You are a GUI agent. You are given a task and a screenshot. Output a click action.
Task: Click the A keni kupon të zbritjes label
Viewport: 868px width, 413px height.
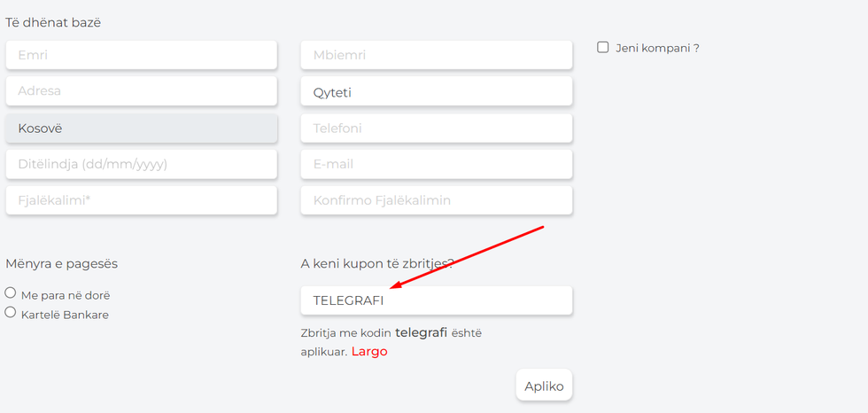(377, 263)
